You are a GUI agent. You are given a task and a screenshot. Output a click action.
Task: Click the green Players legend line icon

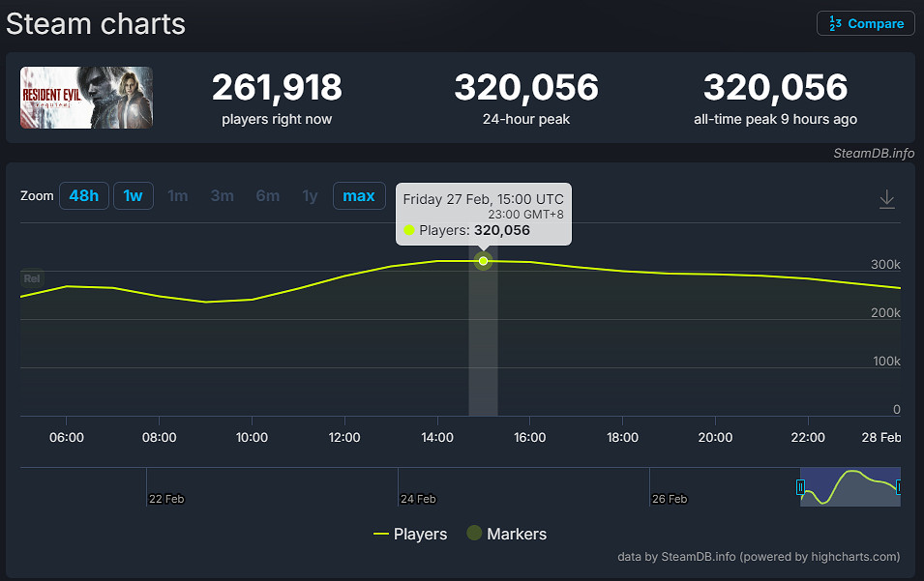pos(380,534)
